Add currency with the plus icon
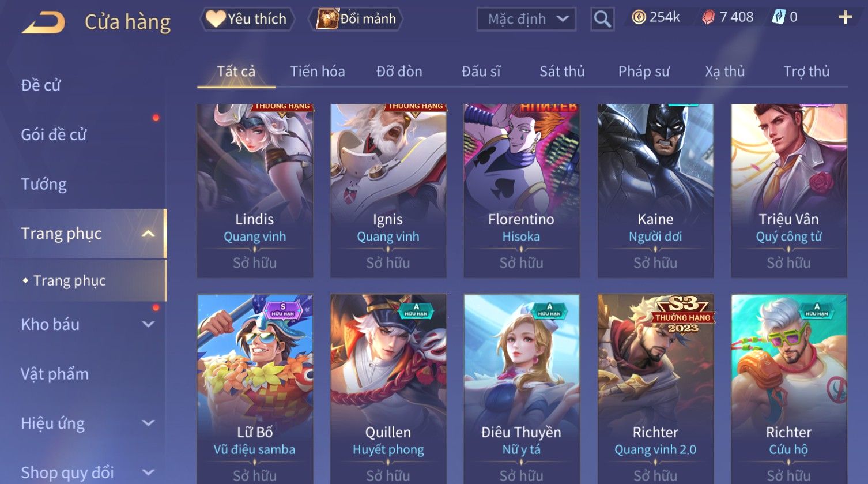 [845, 17]
